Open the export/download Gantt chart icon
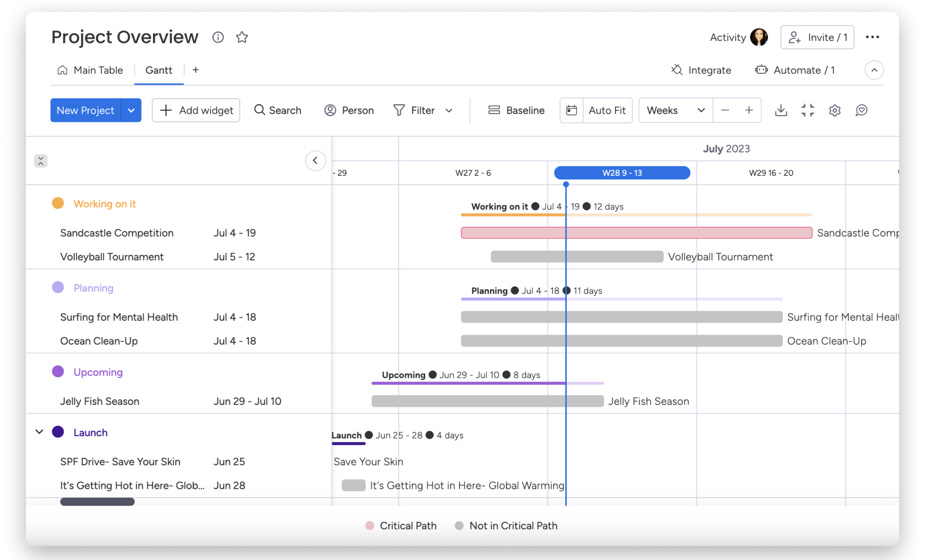925x560 pixels. pos(781,110)
